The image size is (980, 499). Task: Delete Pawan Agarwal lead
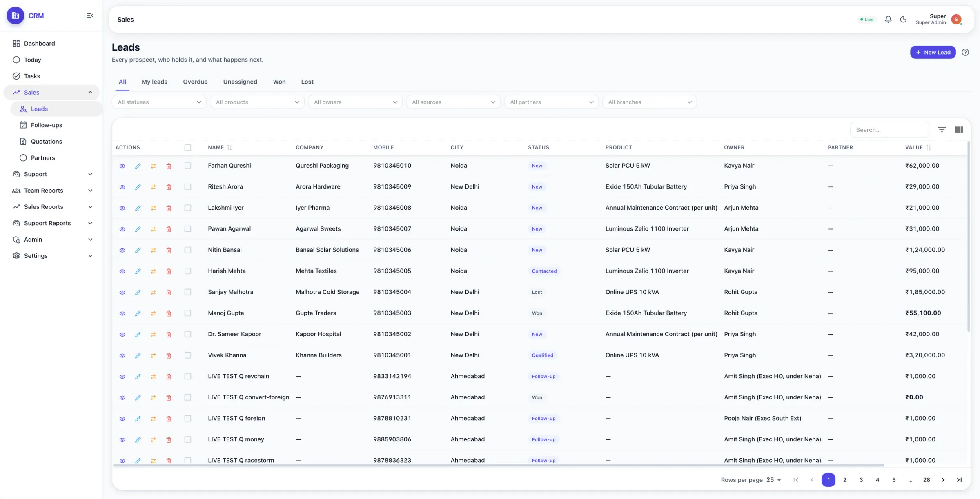[169, 229]
